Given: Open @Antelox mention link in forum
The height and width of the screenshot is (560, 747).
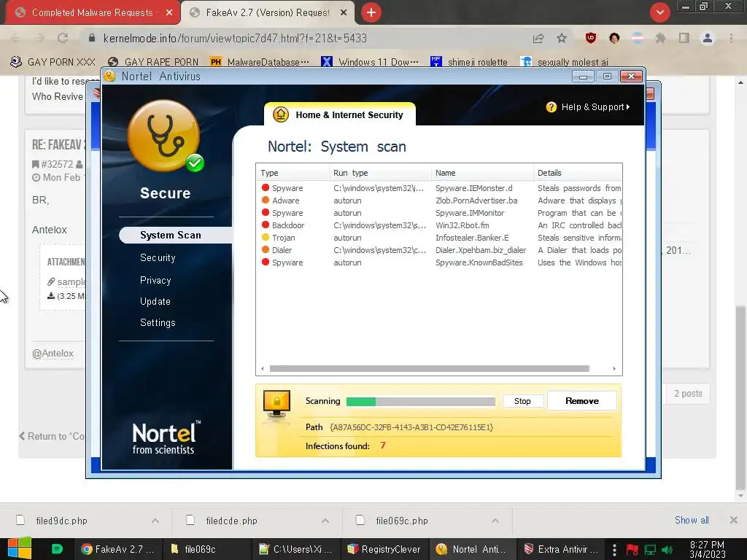Looking at the screenshot, I should pos(53,354).
